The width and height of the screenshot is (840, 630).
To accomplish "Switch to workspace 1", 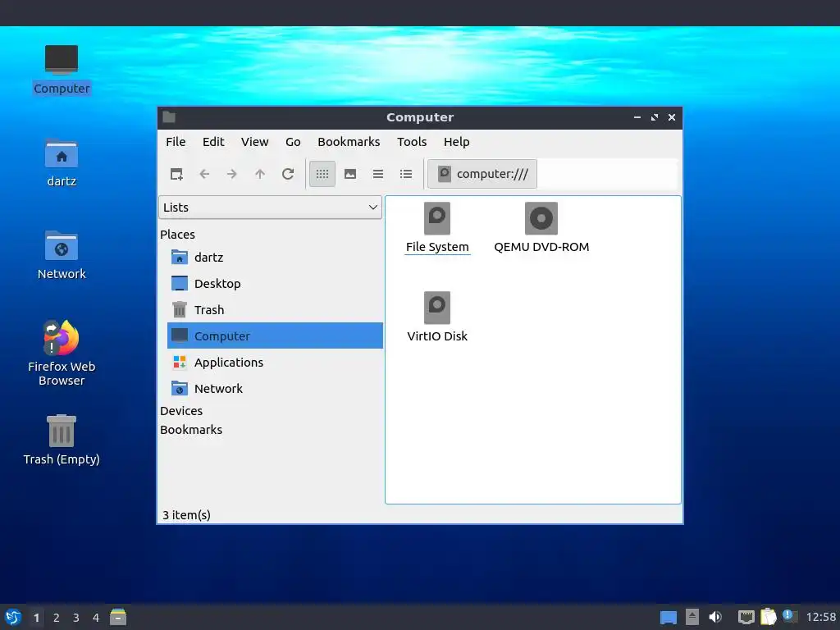I will pos(36,618).
